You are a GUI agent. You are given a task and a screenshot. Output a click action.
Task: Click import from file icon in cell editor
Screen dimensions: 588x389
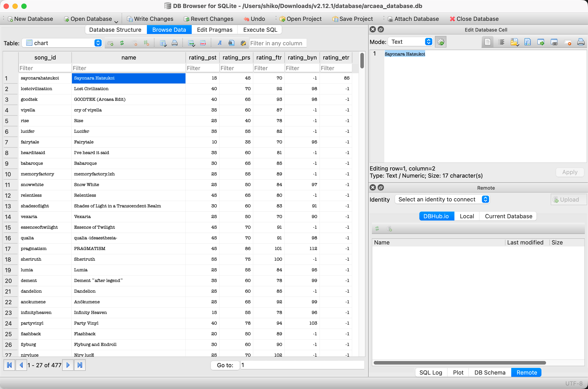click(x=514, y=42)
